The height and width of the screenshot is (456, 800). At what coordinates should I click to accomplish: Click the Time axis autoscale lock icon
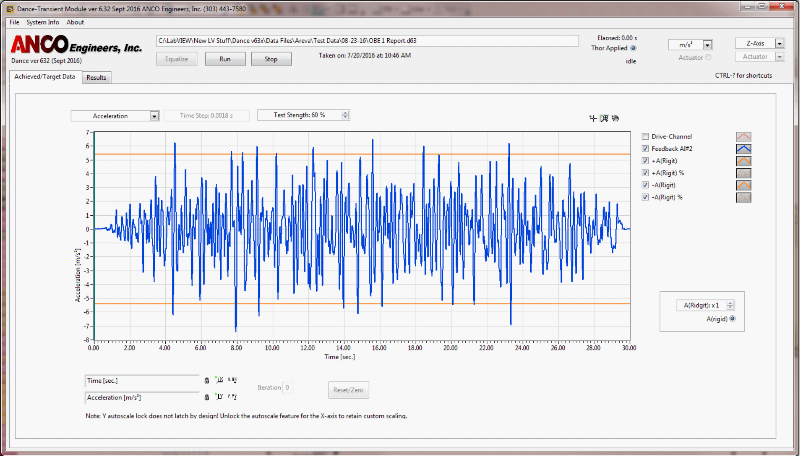[x=206, y=380]
